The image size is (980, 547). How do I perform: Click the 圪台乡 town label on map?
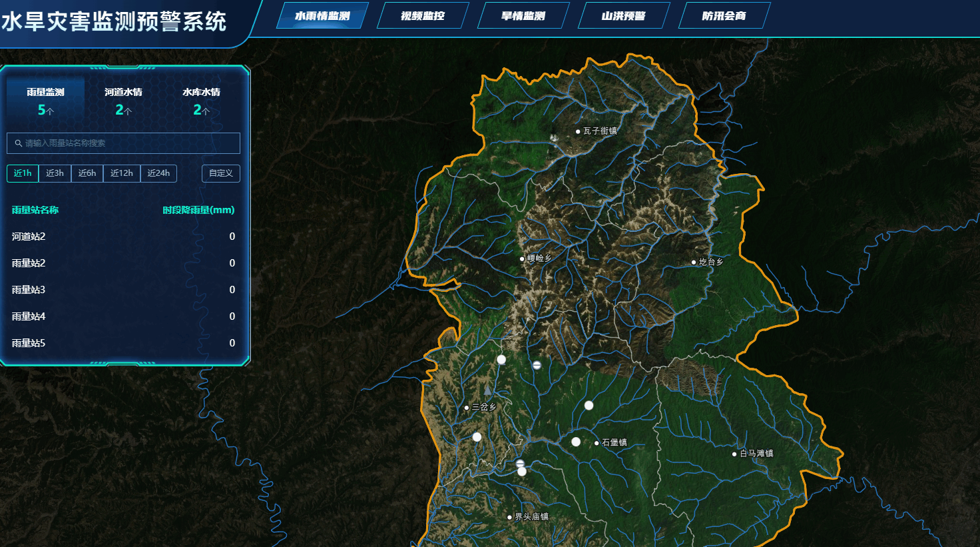(x=711, y=263)
